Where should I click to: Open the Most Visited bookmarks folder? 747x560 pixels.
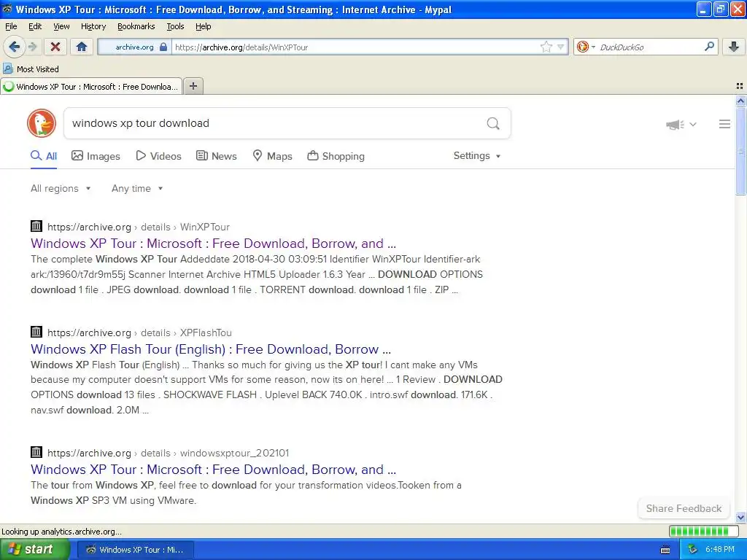tap(31, 69)
